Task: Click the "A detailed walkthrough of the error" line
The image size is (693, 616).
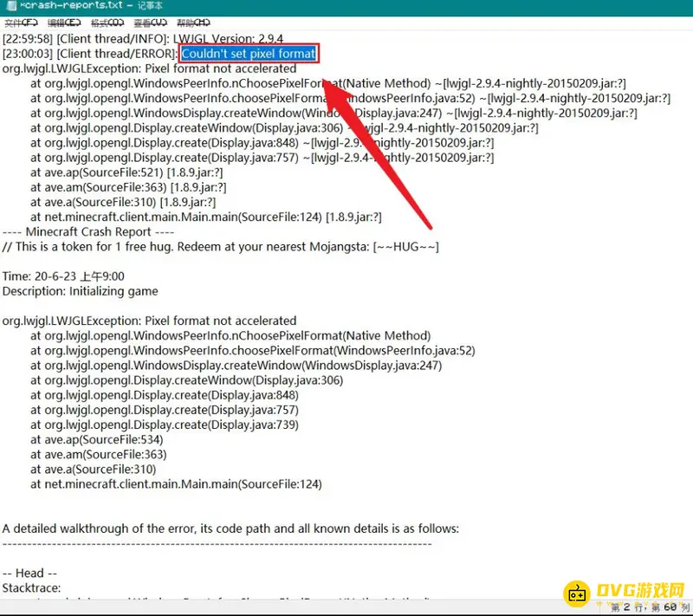Action: [x=230, y=528]
